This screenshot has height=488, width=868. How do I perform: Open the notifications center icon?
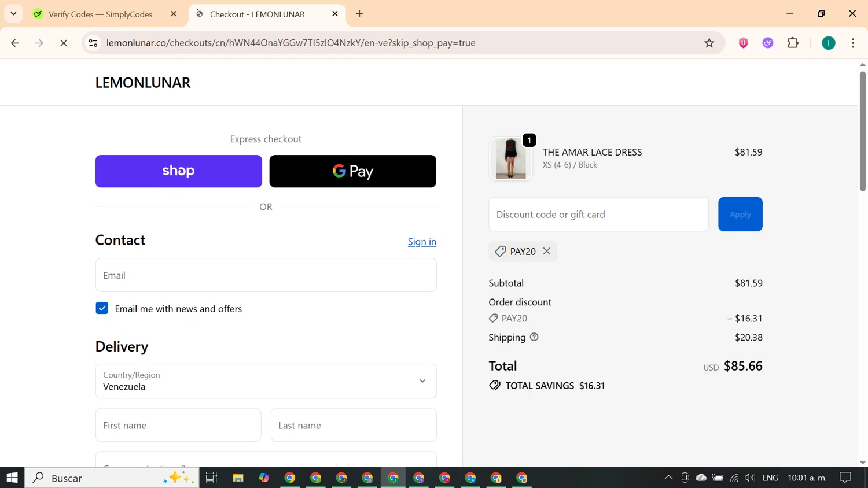[845, 478]
